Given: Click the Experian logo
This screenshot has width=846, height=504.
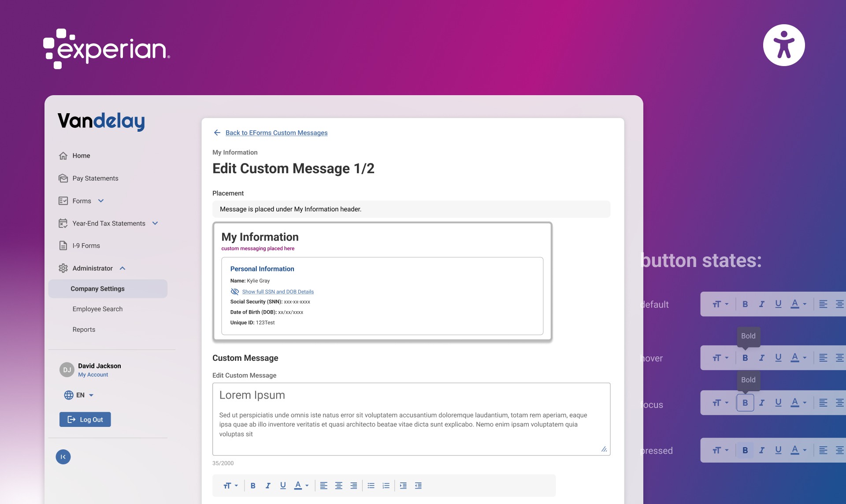Looking at the screenshot, I should (106, 48).
